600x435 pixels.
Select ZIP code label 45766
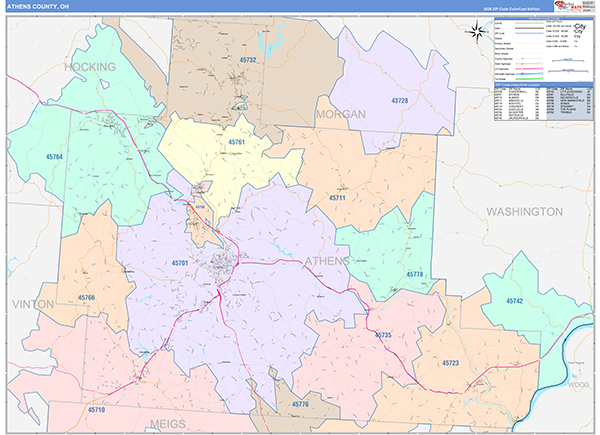click(86, 297)
